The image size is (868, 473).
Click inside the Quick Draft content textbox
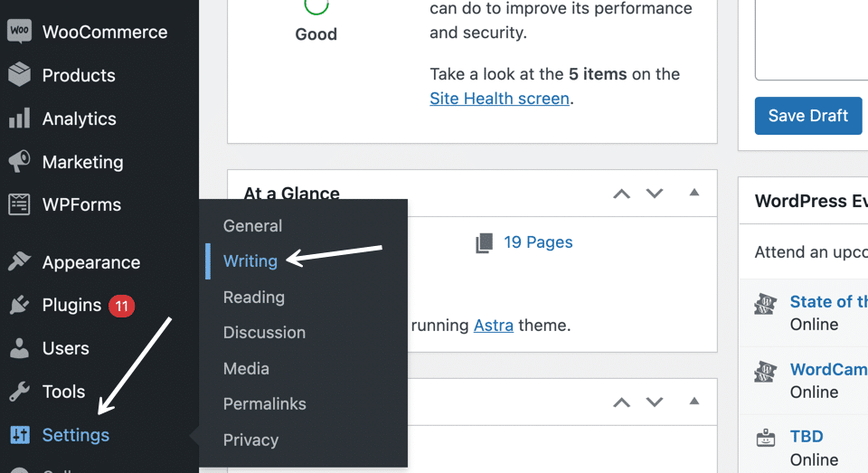click(811, 41)
